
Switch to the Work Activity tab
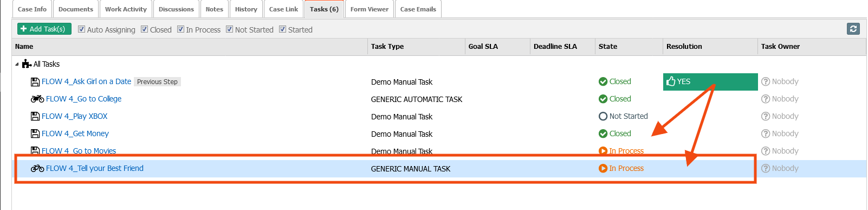[x=126, y=9]
